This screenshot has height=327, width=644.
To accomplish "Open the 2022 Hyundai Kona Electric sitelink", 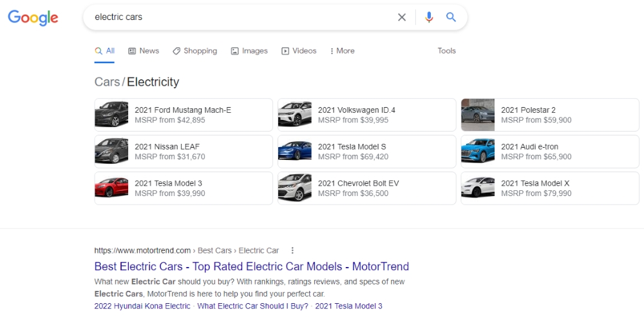I will coord(142,306).
